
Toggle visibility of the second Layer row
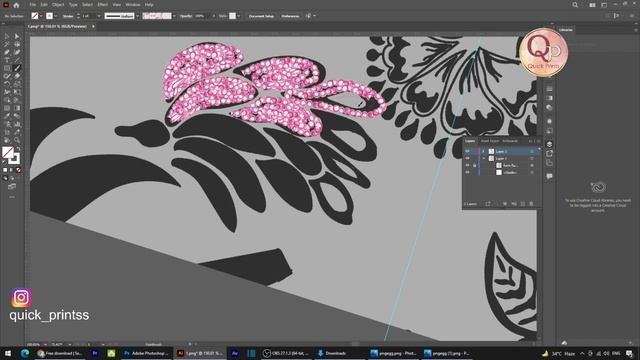click(x=468, y=158)
